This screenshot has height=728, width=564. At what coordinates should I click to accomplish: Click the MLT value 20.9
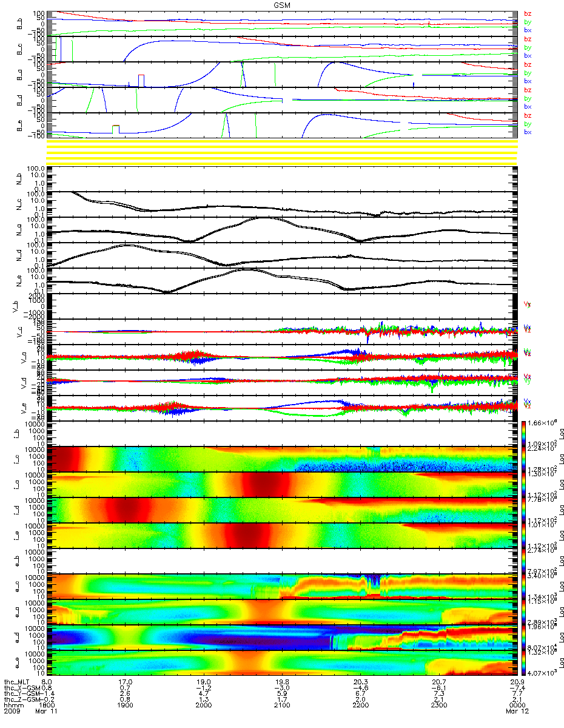tap(517, 681)
